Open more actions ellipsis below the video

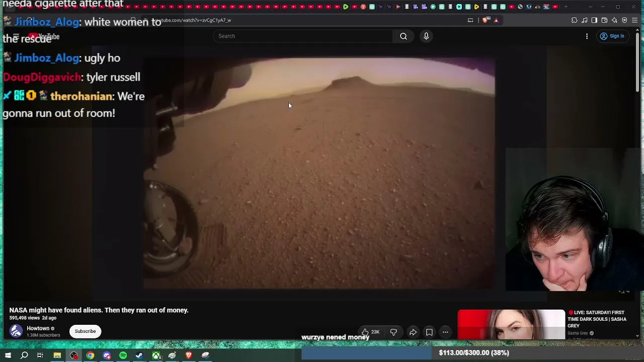pyautogui.click(x=445, y=332)
